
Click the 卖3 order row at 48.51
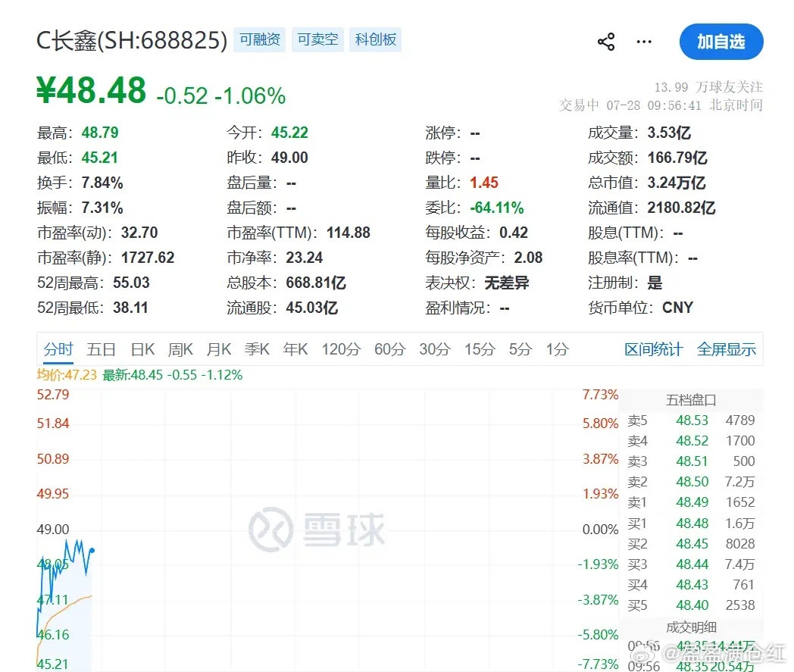691,461
